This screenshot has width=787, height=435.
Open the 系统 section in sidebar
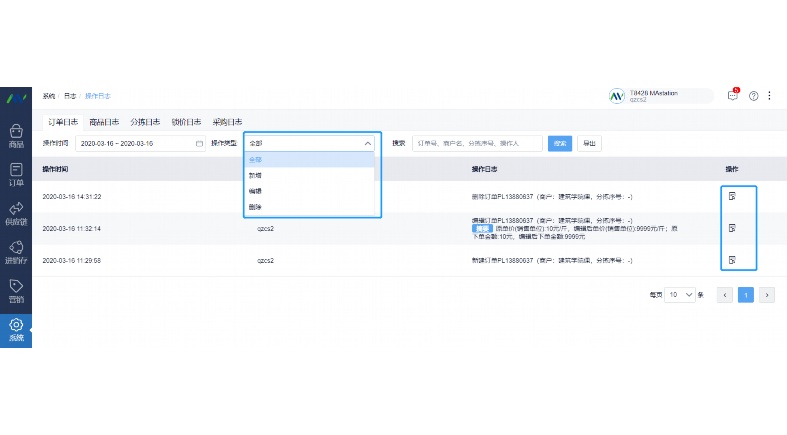tap(16, 331)
